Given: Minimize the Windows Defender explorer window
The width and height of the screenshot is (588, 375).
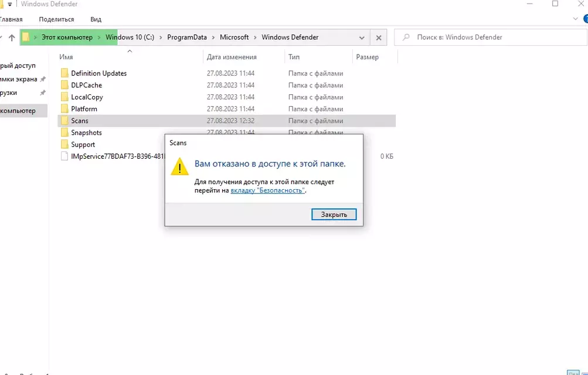Looking at the screenshot, I should tap(529, 4).
